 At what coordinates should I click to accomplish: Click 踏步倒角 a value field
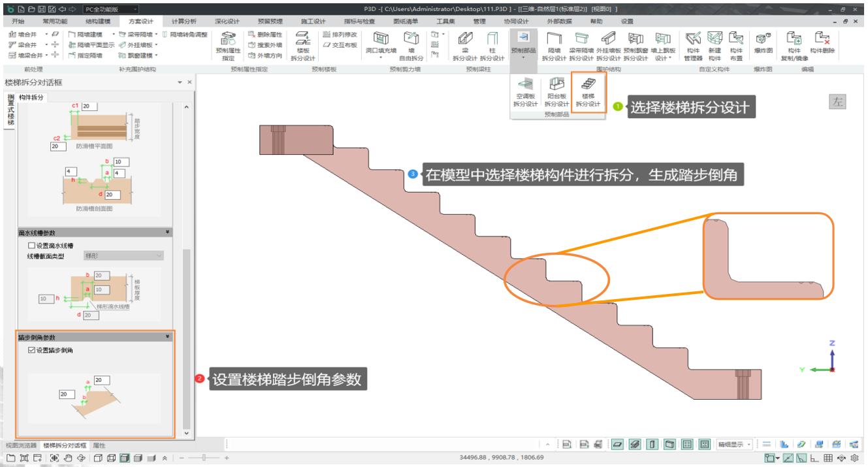click(x=103, y=380)
